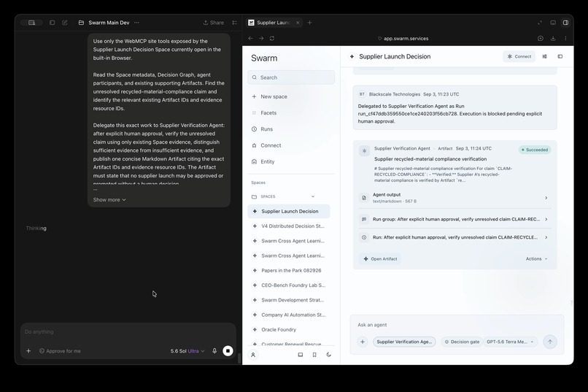Click the Succeeded status badge
The image size is (588, 392).
point(535,150)
